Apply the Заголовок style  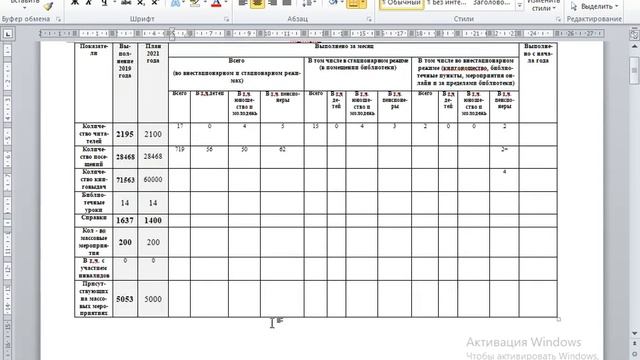pos(491,3)
